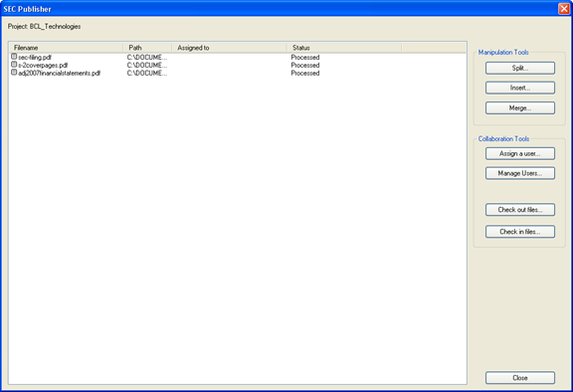The height and width of the screenshot is (392, 573).
Task: Click the path cell of s-2coverpages.pdf
Action: pyautogui.click(x=147, y=66)
